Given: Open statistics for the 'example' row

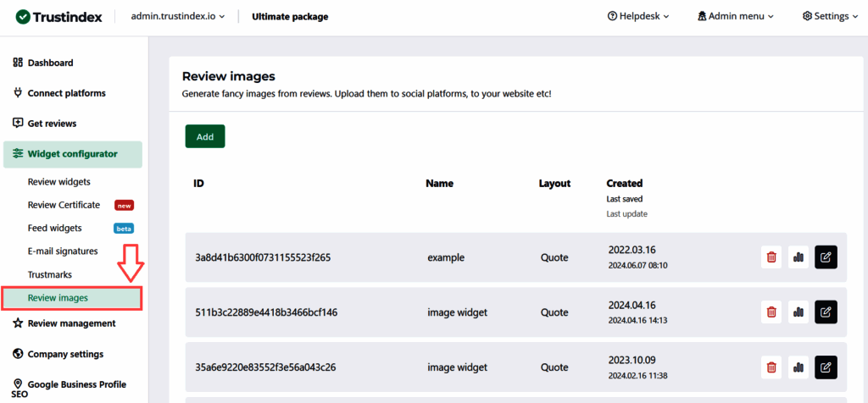Looking at the screenshot, I should 798,257.
